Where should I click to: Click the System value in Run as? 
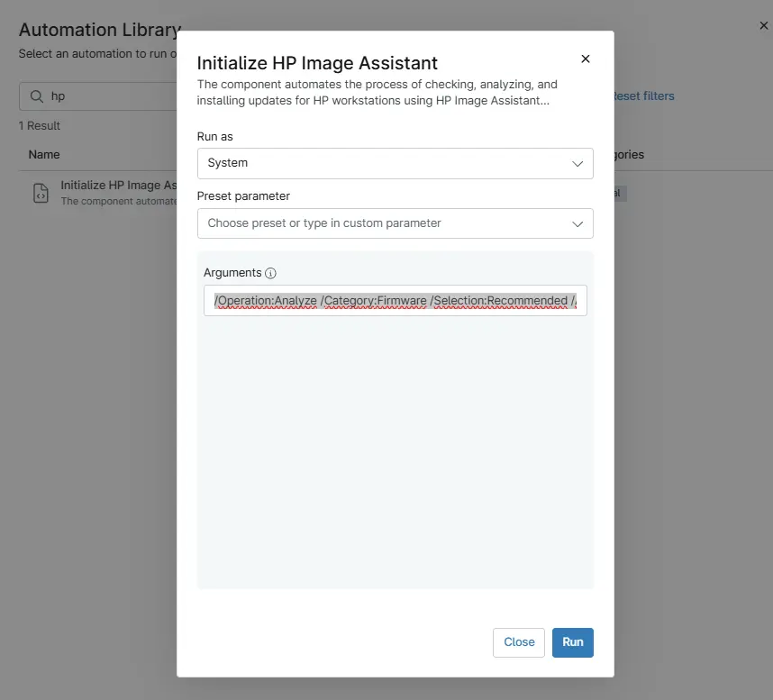coord(228,164)
